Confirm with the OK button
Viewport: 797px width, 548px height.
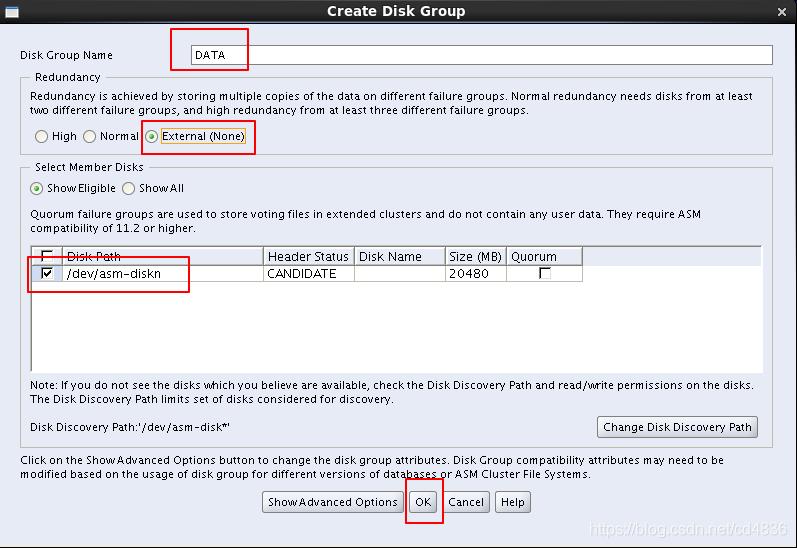pos(423,502)
